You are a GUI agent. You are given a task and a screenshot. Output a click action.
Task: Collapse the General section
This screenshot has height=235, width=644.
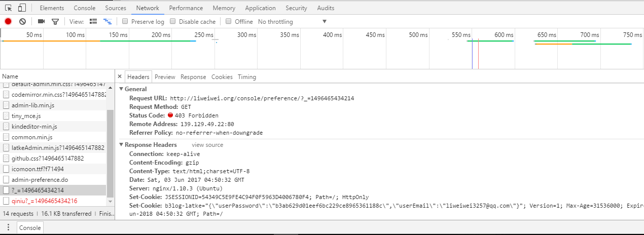point(121,89)
